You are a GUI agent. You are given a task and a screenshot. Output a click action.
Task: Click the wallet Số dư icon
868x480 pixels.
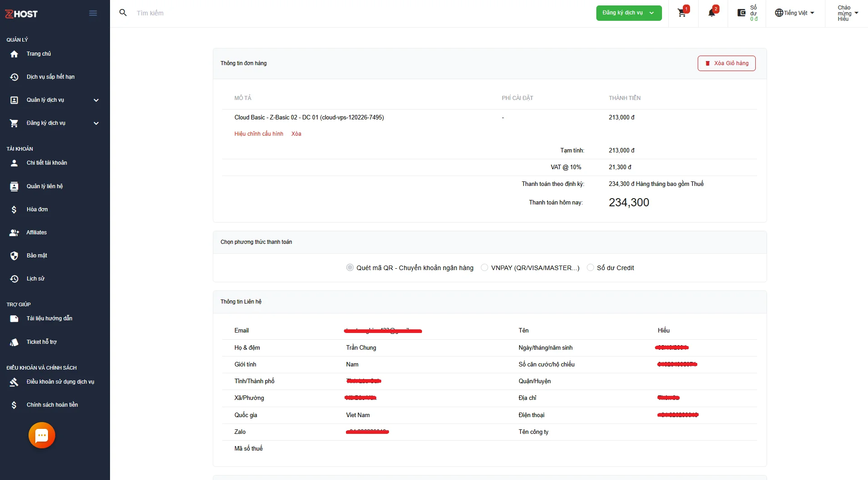(x=741, y=13)
